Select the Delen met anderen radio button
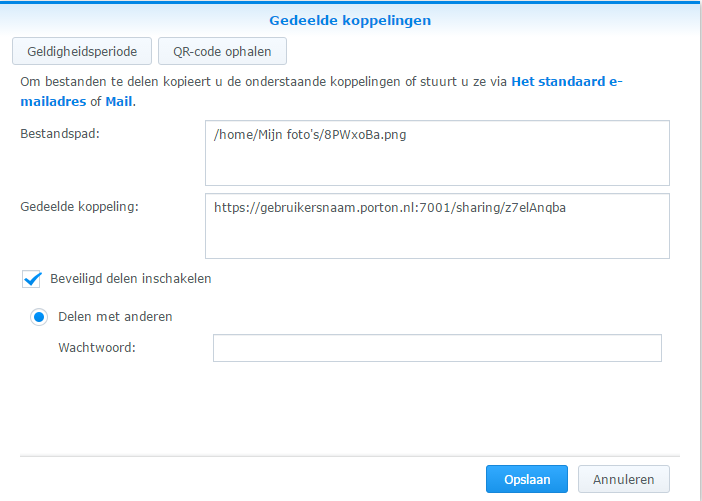Viewport: 702px width, 501px height. [x=39, y=317]
